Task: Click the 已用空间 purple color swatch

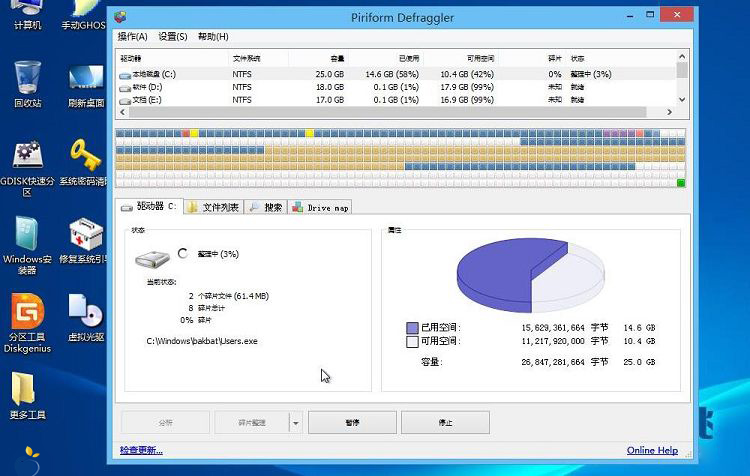Action: 412,328
